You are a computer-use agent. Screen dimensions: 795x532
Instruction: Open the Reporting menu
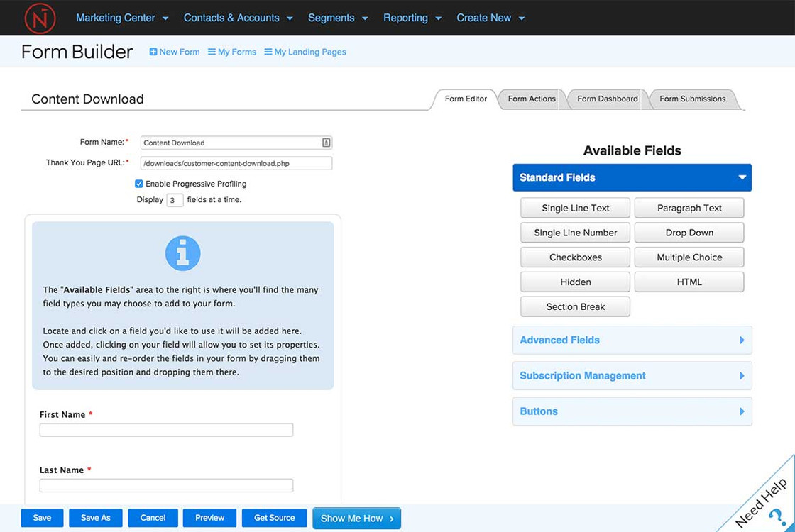412,18
